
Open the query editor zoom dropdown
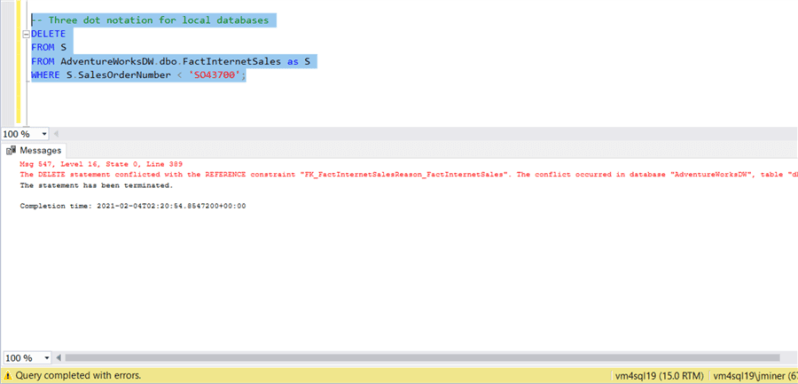[44, 134]
